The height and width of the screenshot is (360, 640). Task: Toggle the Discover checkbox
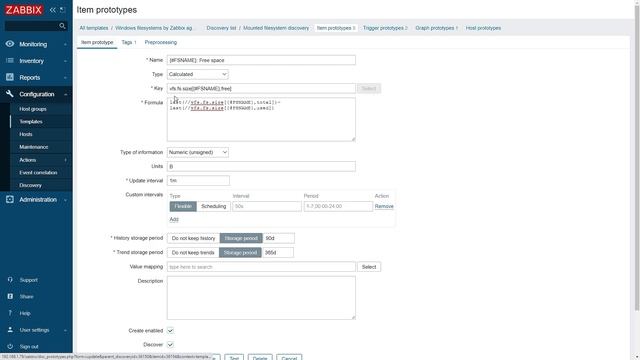[x=170, y=344]
